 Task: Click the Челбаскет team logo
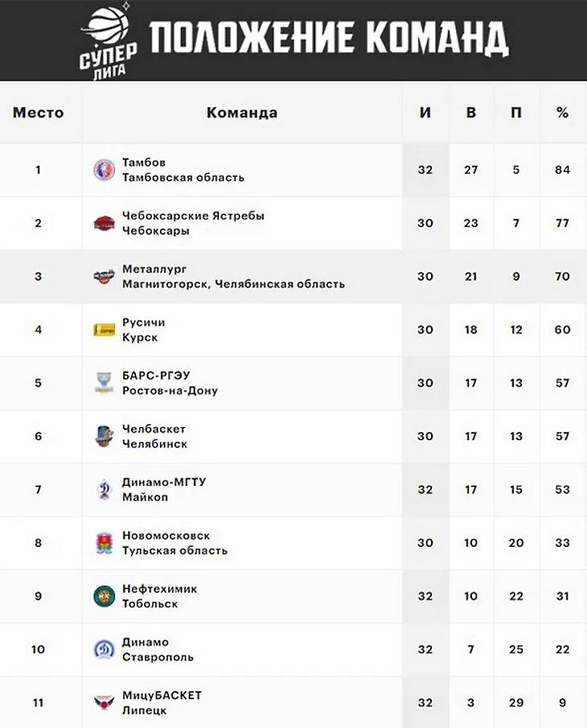point(104,436)
